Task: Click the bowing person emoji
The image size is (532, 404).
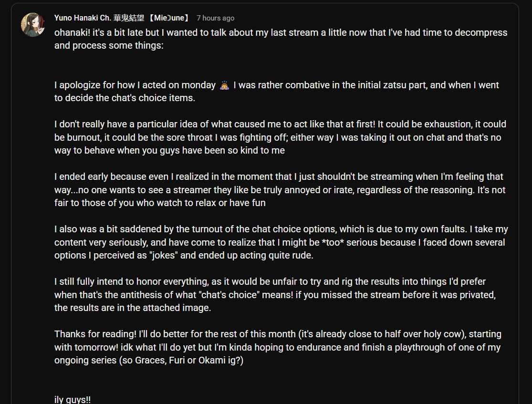Action: tap(224, 85)
